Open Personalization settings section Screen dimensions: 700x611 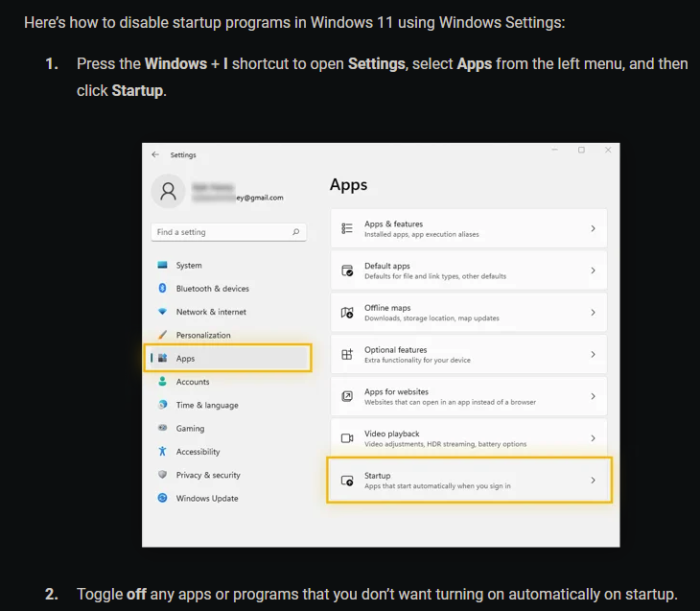[x=229, y=335]
